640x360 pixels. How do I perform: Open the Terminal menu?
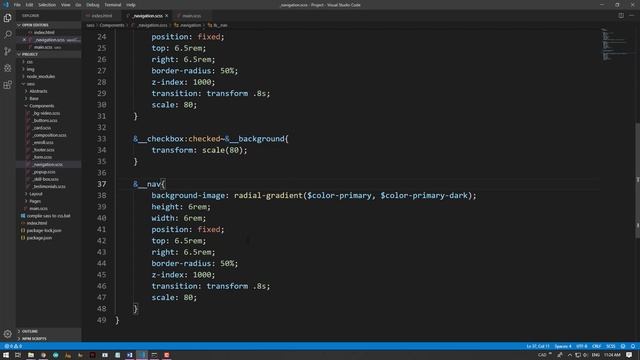(113, 5)
